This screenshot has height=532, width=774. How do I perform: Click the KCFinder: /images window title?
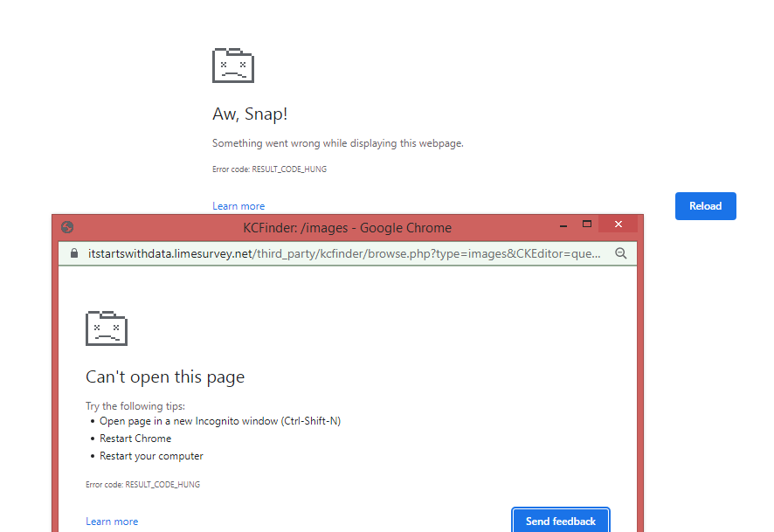[x=347, y=228]
